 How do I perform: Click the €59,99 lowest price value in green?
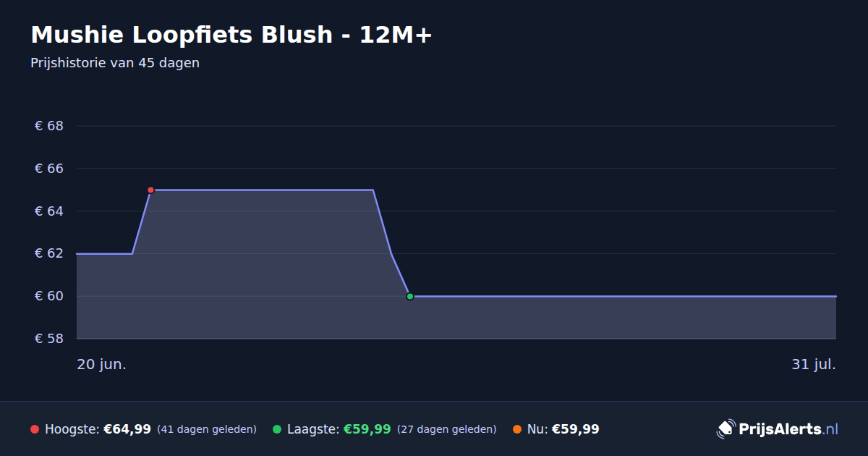pyautogui.click(x=367, y=429)
